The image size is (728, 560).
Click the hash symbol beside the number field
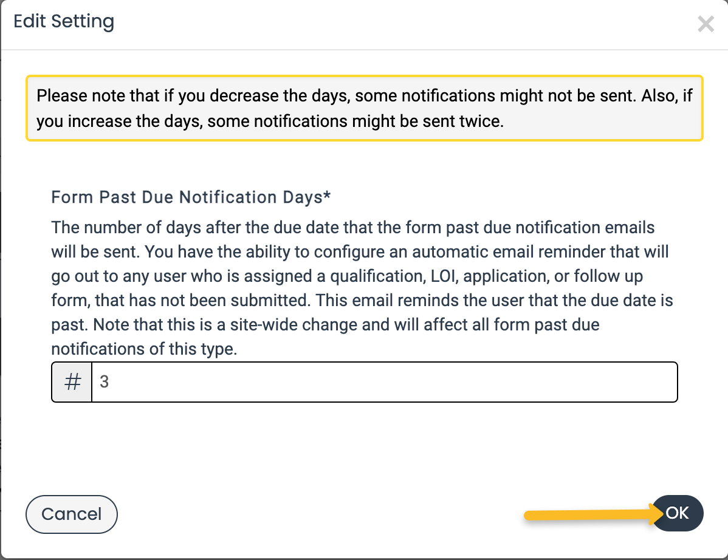point(72,382)
